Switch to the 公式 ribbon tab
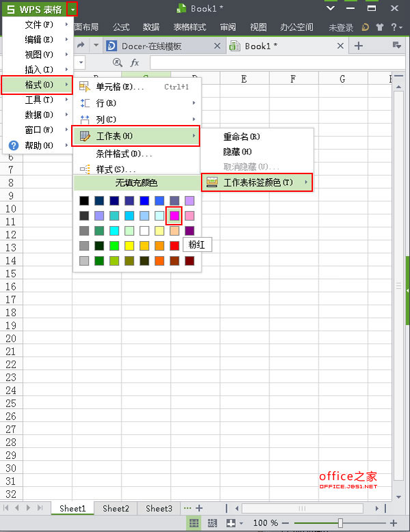The height and width of the screenshot is (532, 410). point(121,27)
